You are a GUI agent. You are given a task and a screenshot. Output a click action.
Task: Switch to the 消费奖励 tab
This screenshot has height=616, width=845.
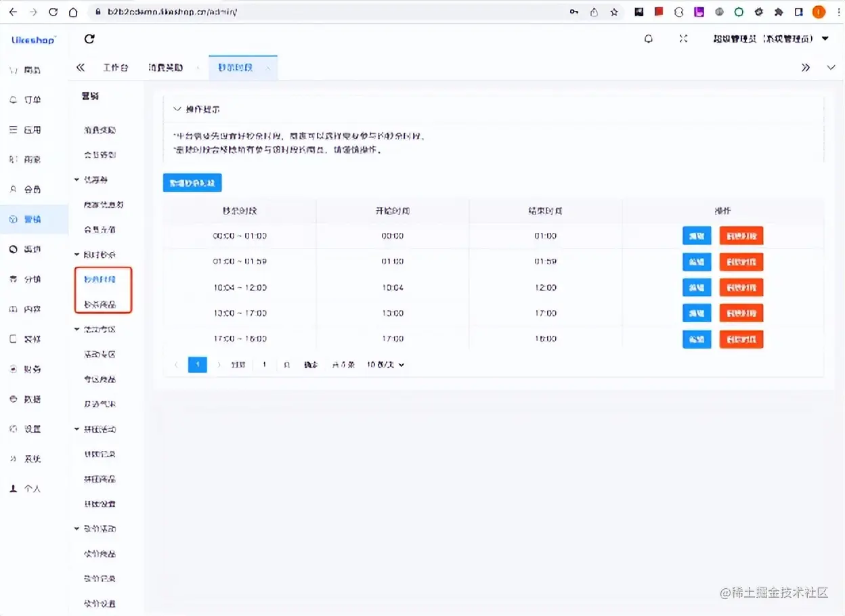tap(165, 68)
